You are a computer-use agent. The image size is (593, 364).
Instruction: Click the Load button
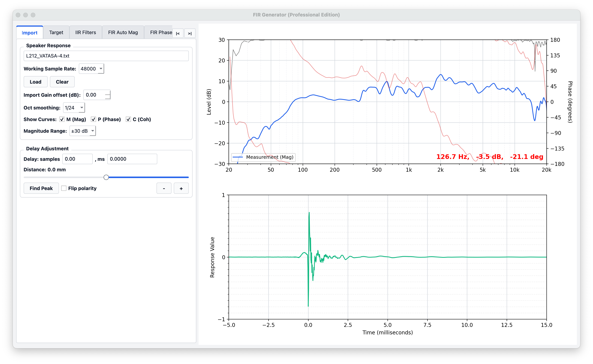35,82
